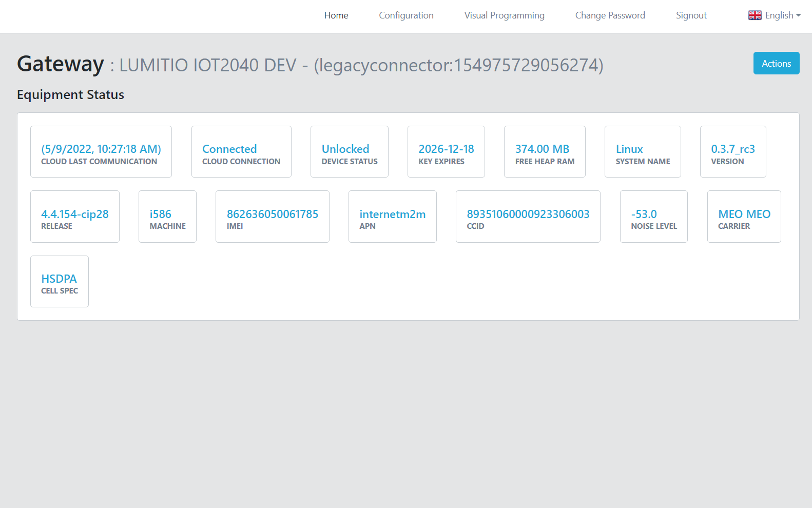
Task: Select the i586 machine value
Action: pyautogui.click(x=160, y=214)
